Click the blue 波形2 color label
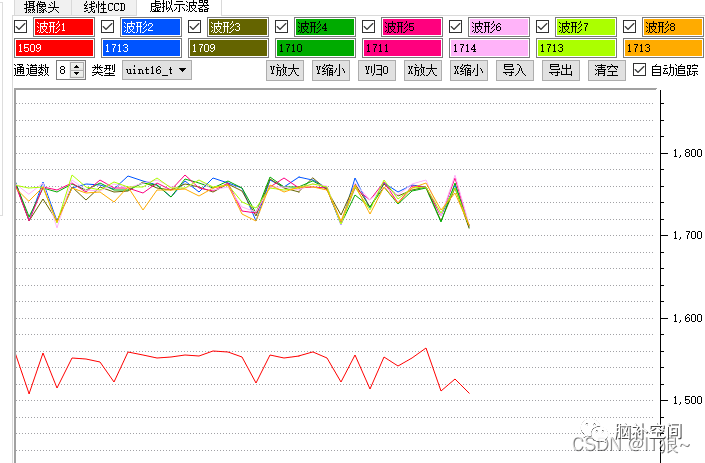Screen dimensions: 705x463 [x=151, y=27]
